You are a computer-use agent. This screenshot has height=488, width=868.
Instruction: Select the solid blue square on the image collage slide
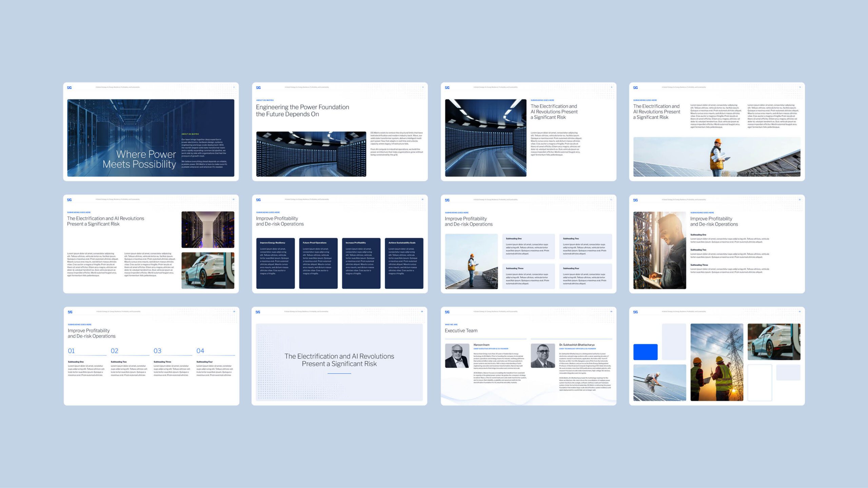(645, 352)
